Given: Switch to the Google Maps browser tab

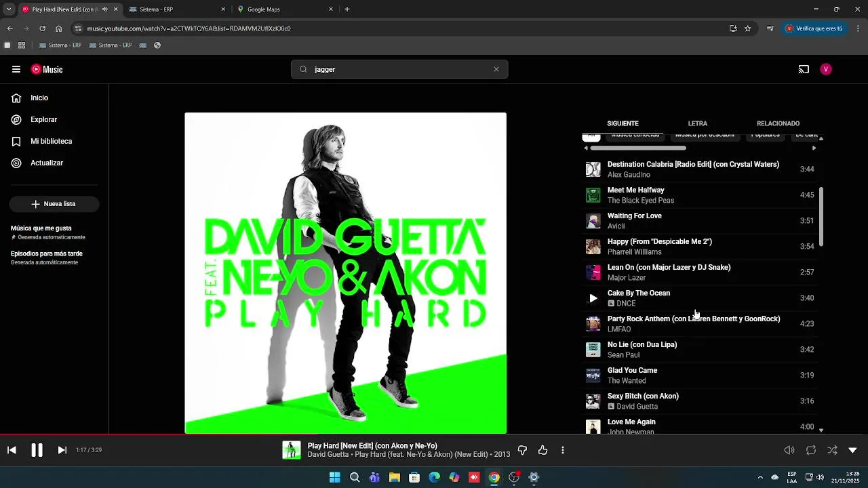Looking at the screenshot, I should [x=285, y=9].
